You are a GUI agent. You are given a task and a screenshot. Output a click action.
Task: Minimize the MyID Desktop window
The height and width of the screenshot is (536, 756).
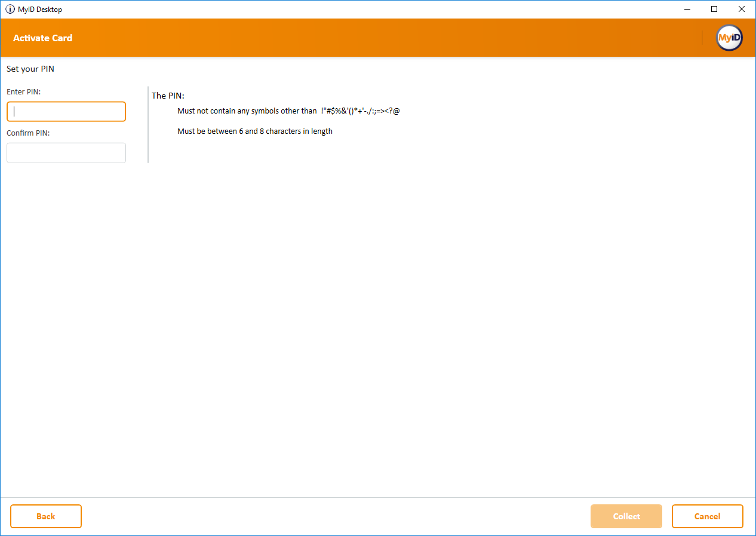[687, 9]
